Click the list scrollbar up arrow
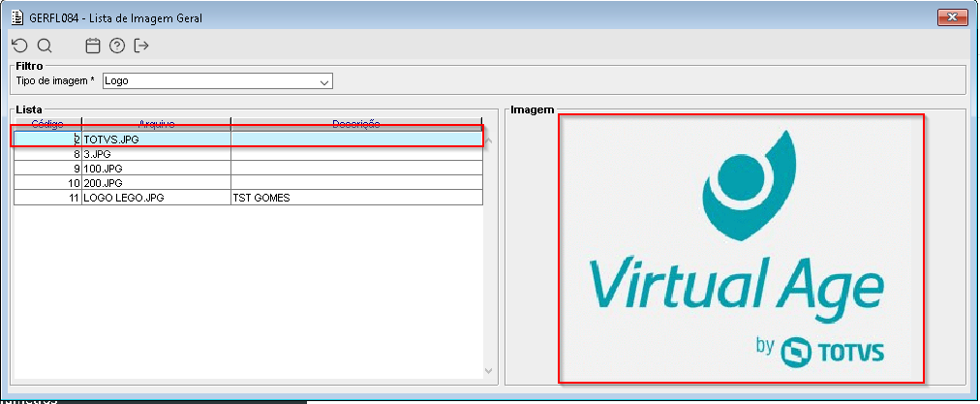The width and height of the screenshot is (980, 404). (489, 140)
